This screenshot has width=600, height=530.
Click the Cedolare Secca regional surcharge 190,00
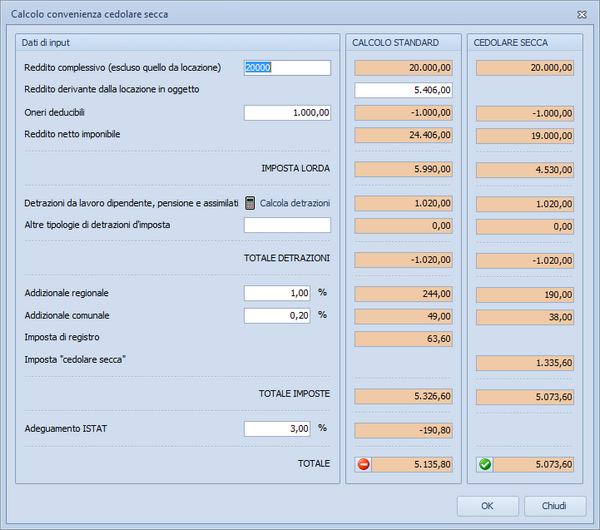tap(525, 295)
